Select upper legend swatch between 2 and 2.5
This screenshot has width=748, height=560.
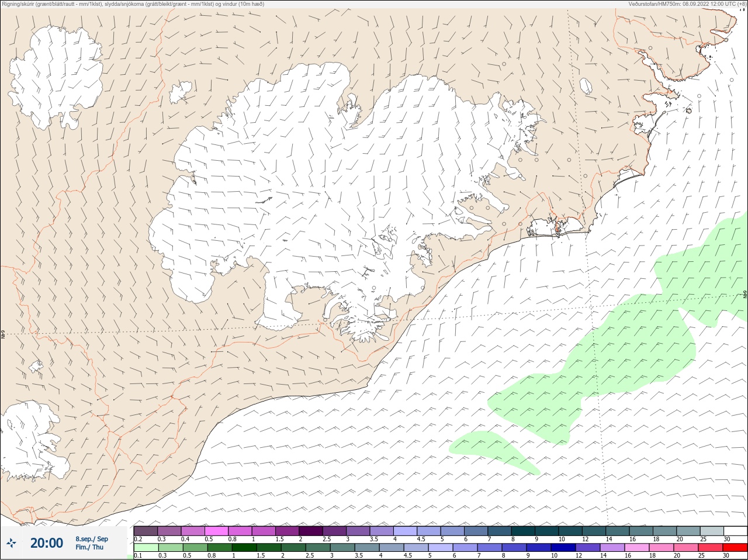(x=311, y=531)
